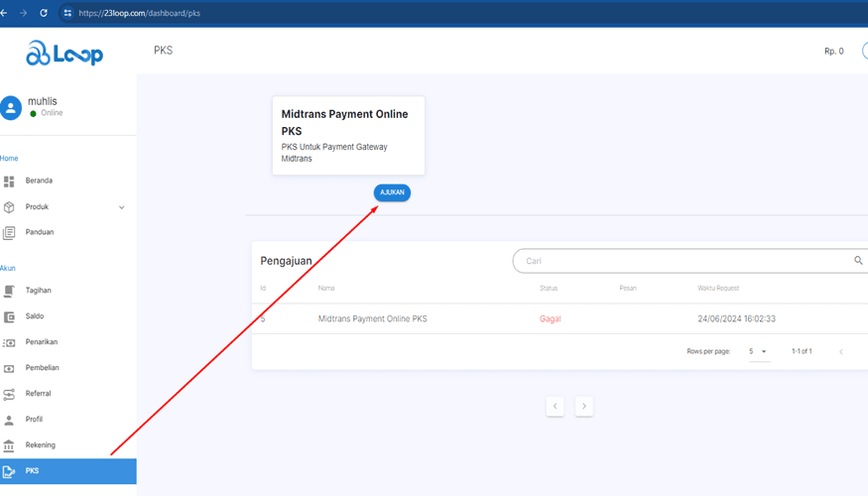Go to previous page using pagination arrow
The height and width of the screenshot is (496, 868).
(x=556, y=406)
